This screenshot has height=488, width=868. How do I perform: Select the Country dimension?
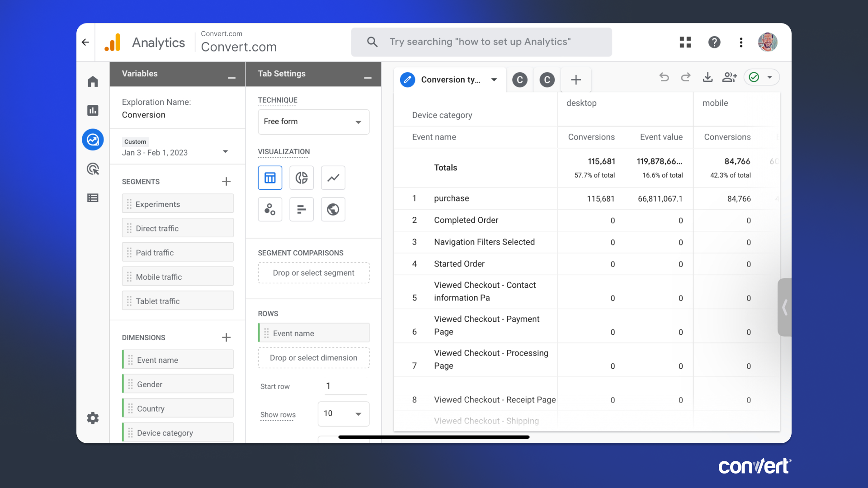point(178,409)
